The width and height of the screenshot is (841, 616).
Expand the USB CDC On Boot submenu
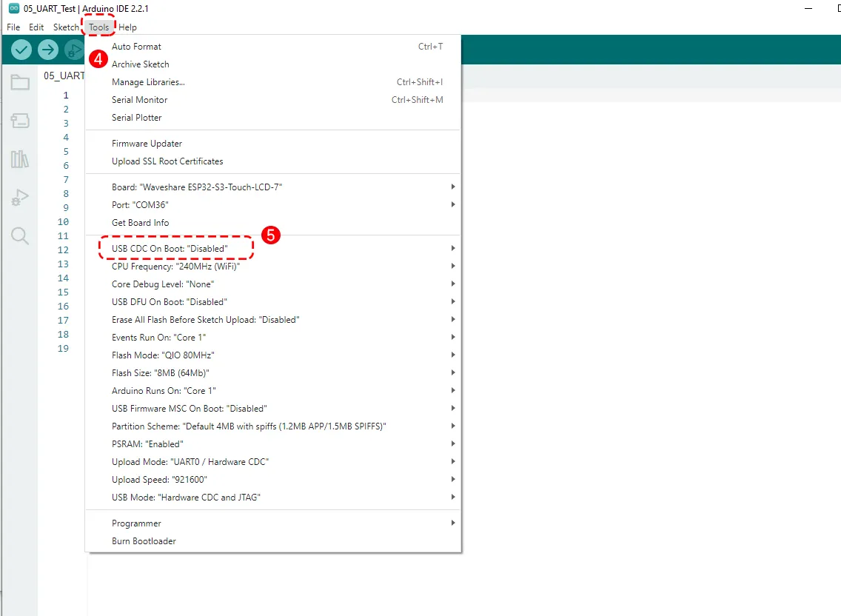coord(170,249)
